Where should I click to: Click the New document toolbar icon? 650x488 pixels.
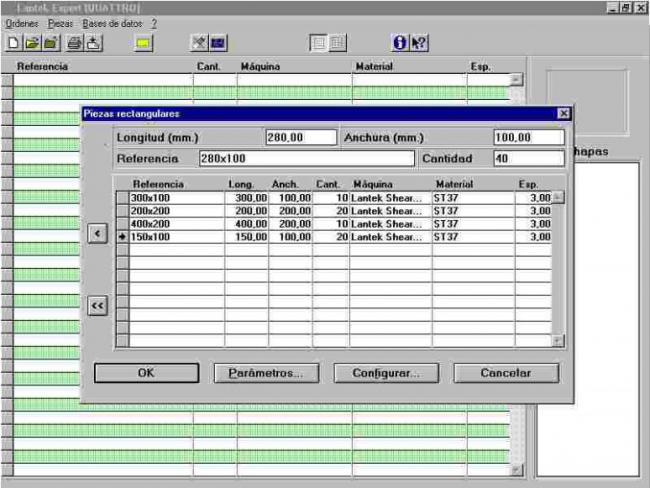(x=13, y=43)
